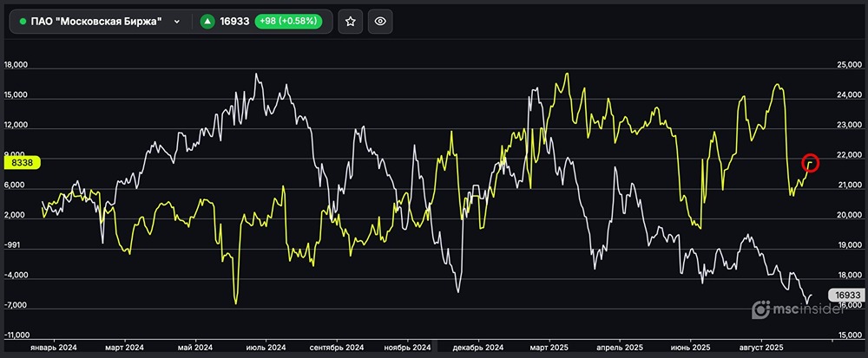Click the red circled point on yellow line
Screen dimensions: 868x358
point(812,162)
